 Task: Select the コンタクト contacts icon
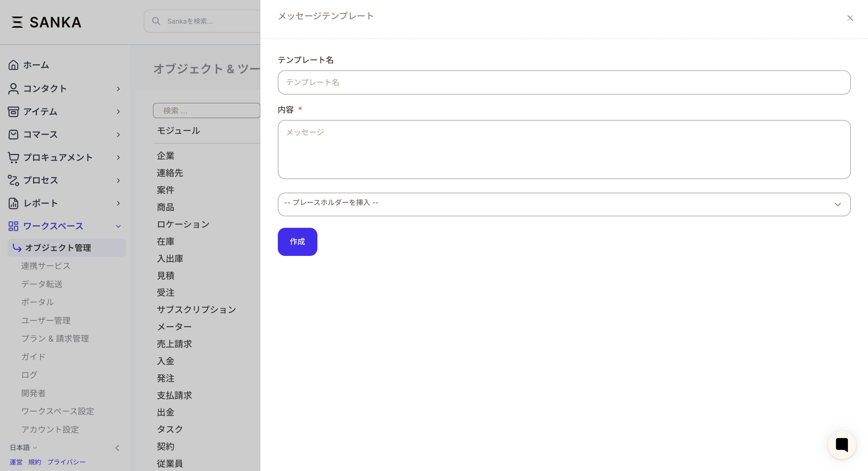click(x=14, y=89)
